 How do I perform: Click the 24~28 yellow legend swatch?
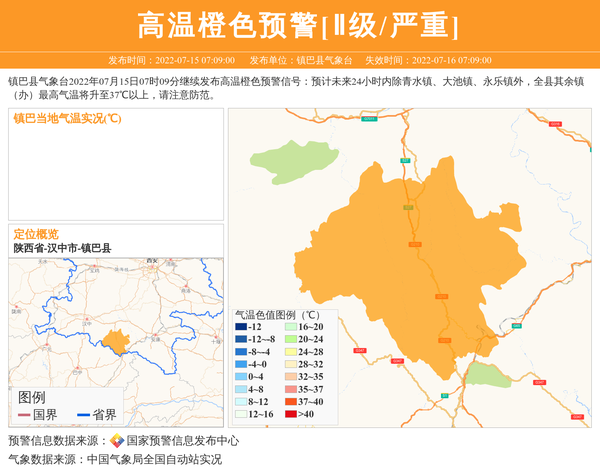[x=291, y=352]
